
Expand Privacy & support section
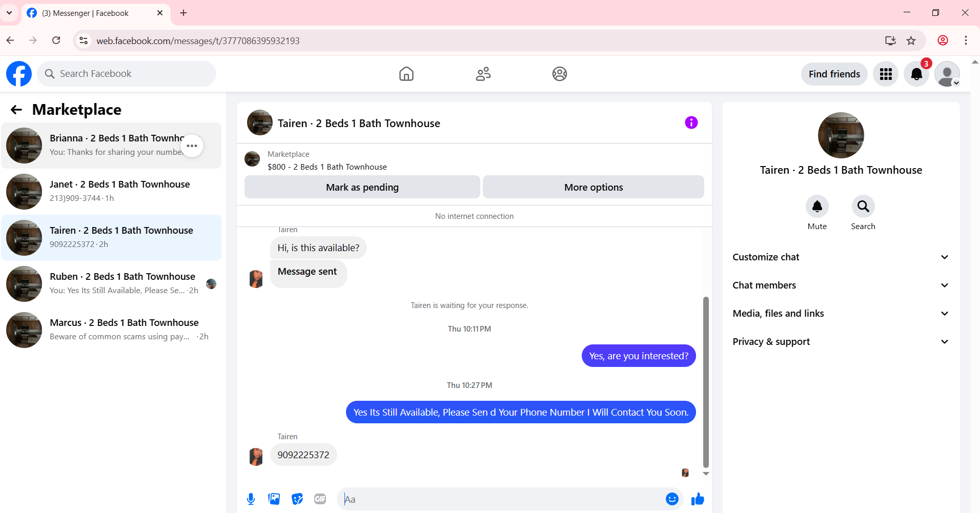841,342
